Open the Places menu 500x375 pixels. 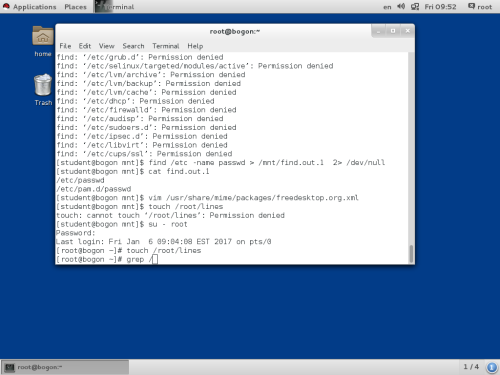(x=75, y=7)
